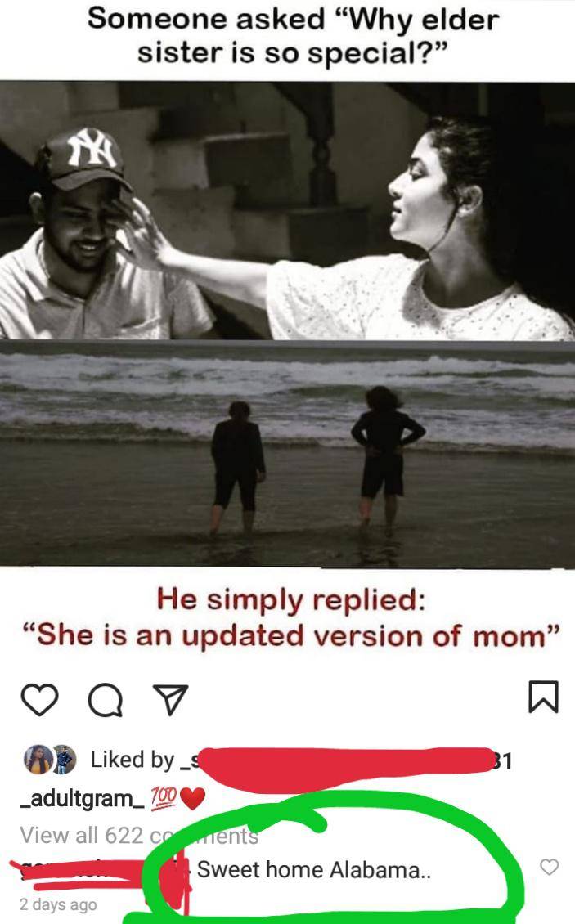Tap the red heart emoji in the caption
The width and height of the screenshot is (575, 924).
[192, 798]
